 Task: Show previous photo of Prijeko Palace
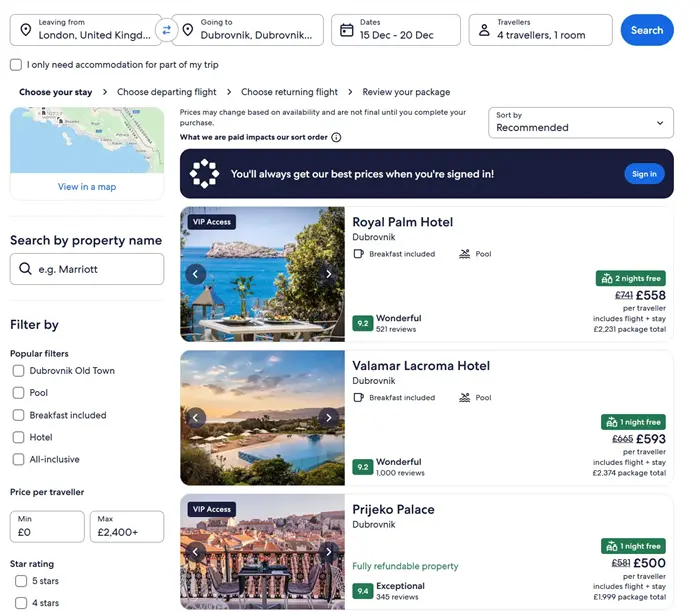pyautogui.click(x=196, y=552)
